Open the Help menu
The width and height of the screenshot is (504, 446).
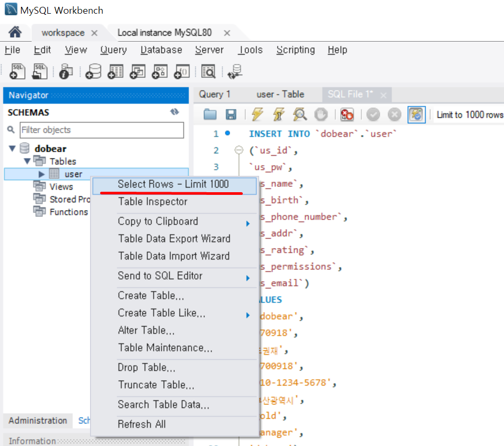tap(338, 50)
